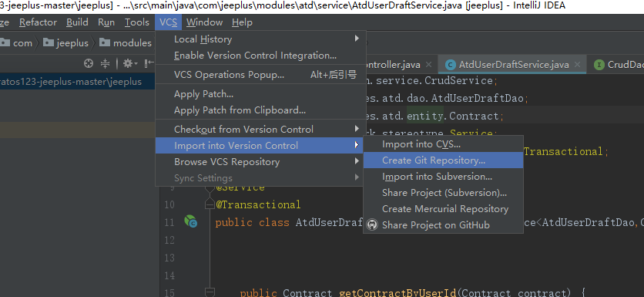
Task: Close the Controller.java tab
Action: point(428,65)
